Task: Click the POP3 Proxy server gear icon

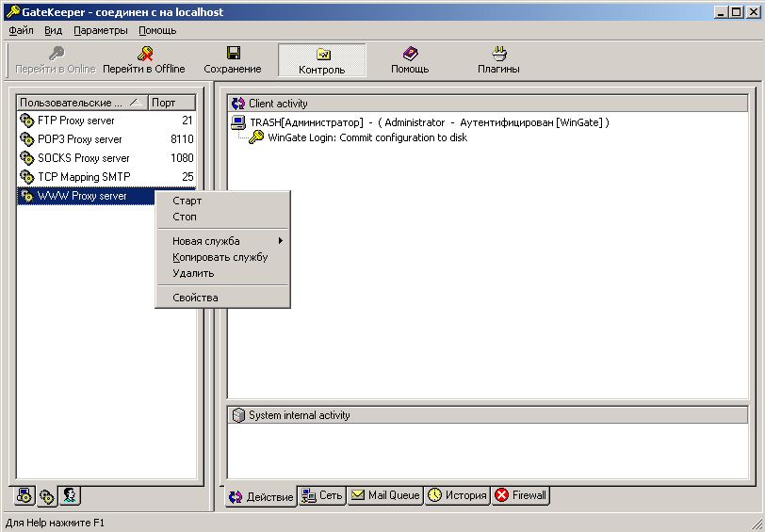Action: (26, 139)
